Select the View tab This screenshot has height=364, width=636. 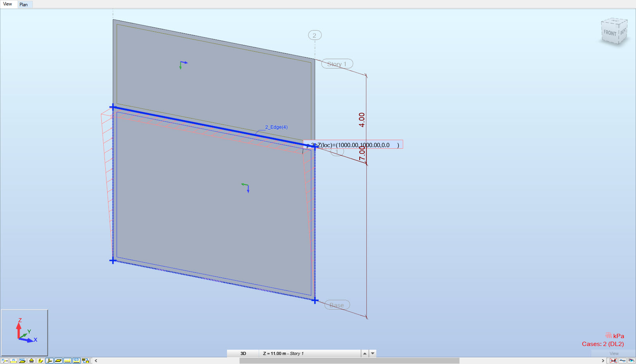pos(8,4)
